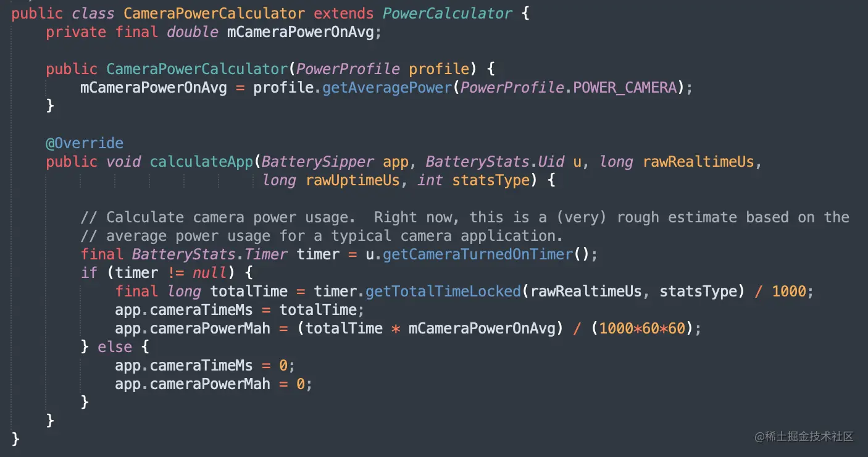Click the 'null' keyword in the if condition

click(x=210, y=273)
